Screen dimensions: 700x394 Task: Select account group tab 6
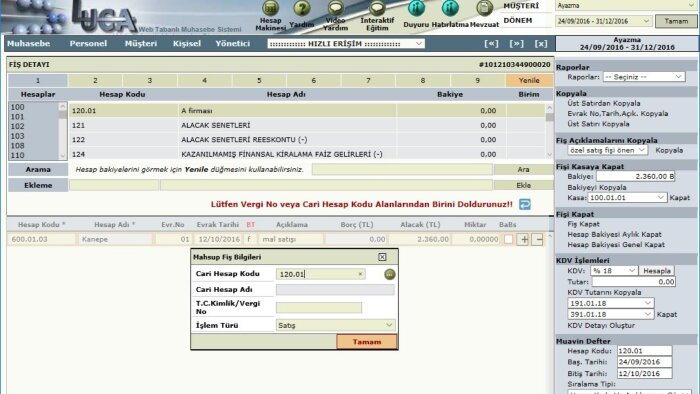point(313,81)
